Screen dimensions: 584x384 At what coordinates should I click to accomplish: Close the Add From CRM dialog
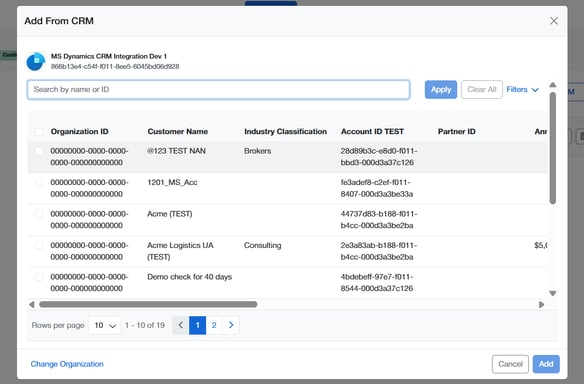554,21
